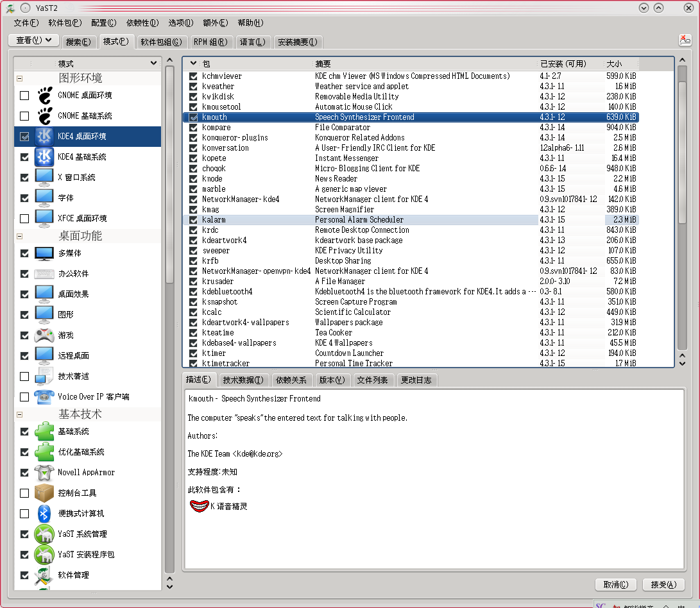Image resolution: width=700 pixels, height=608 pixels.
Task: Click the 字体 pattern icon
Action: [x=44, y=198]
